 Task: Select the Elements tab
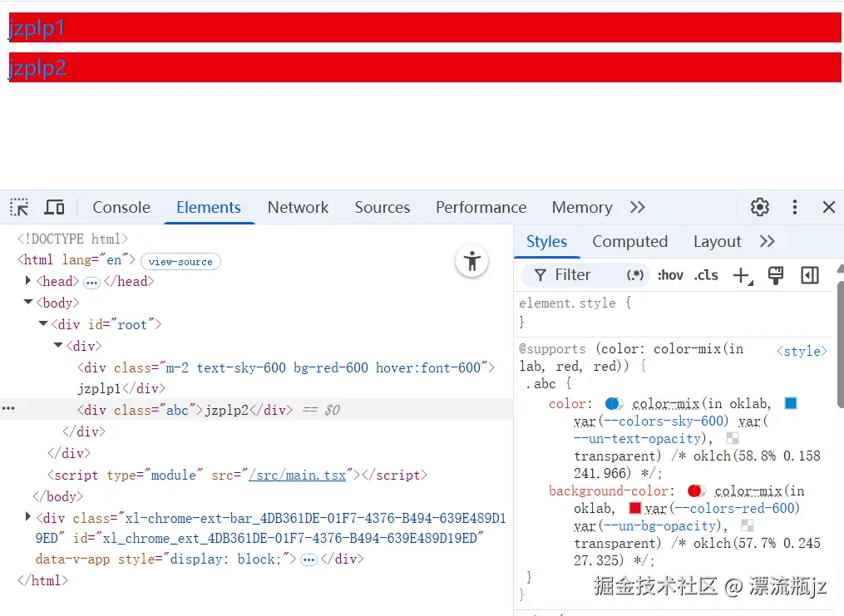[209, 207]
